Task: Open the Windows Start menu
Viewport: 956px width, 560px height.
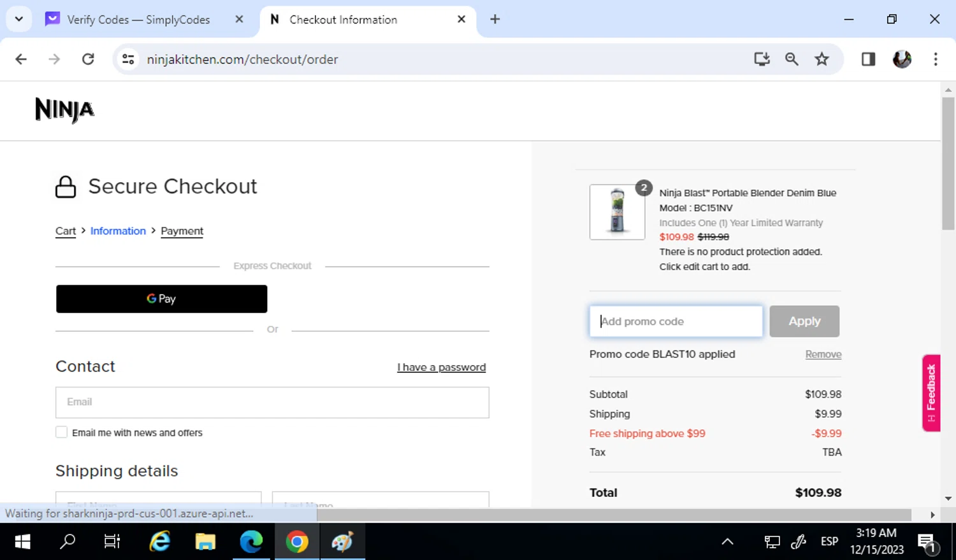Action: pos(22,542)
